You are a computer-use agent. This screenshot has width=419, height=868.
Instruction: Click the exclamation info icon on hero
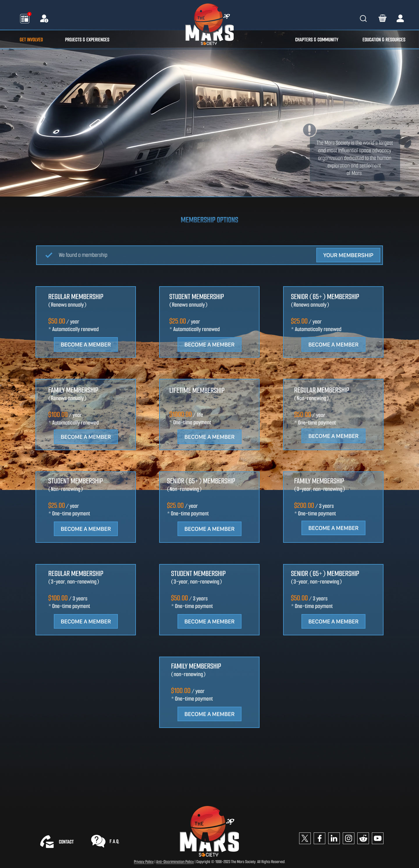(309, 130)
